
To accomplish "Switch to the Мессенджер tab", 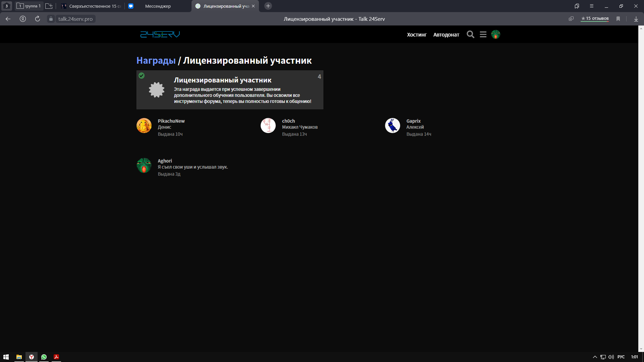I will pyautogui.click(x=158, y=6).
